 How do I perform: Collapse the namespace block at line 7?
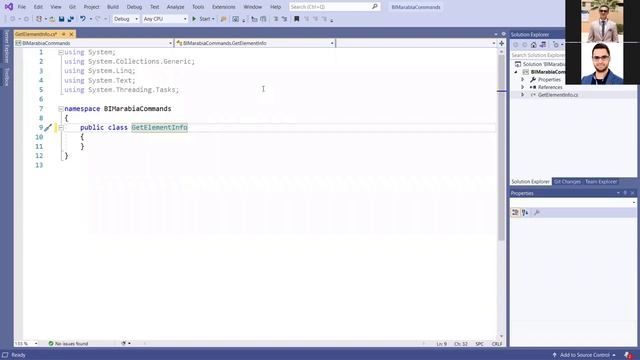pyautogui.click(x=61, y=109)
